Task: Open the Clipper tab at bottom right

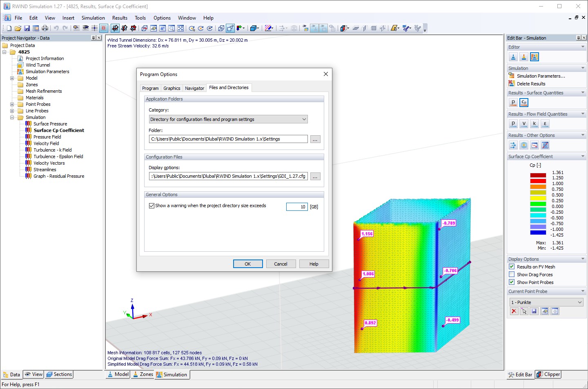Action: [x=548, y=374]
